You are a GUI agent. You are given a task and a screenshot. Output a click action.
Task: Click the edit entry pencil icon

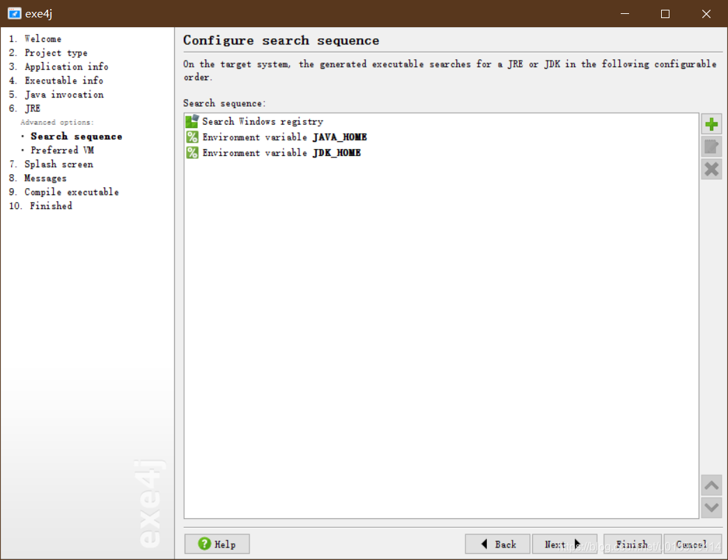click(711, 147)
